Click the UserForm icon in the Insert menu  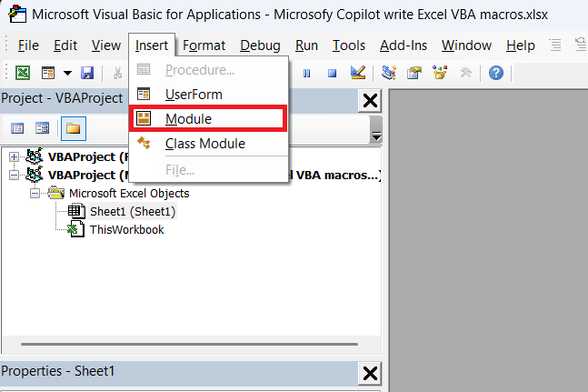pos(144,94)
